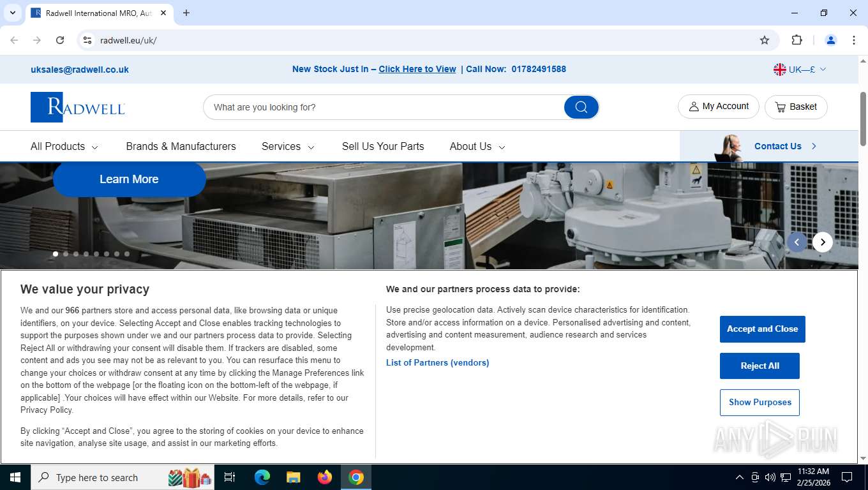Open List of Partners (vendors) link
This screenshot has height=490, width=868.
pyautogui.click(x=437, y=362)
